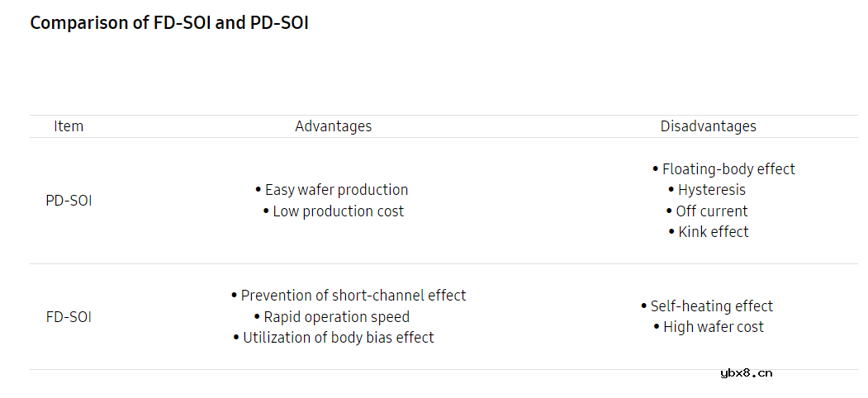Screen dimensions: 868x398
Task: Select the 'Kink effect' entry
Action: [x=714, y=232]
